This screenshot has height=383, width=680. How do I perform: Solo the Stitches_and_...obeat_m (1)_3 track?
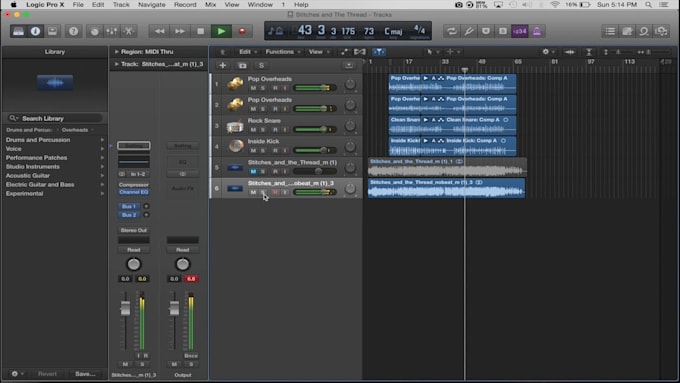click(x=263, y=192)
